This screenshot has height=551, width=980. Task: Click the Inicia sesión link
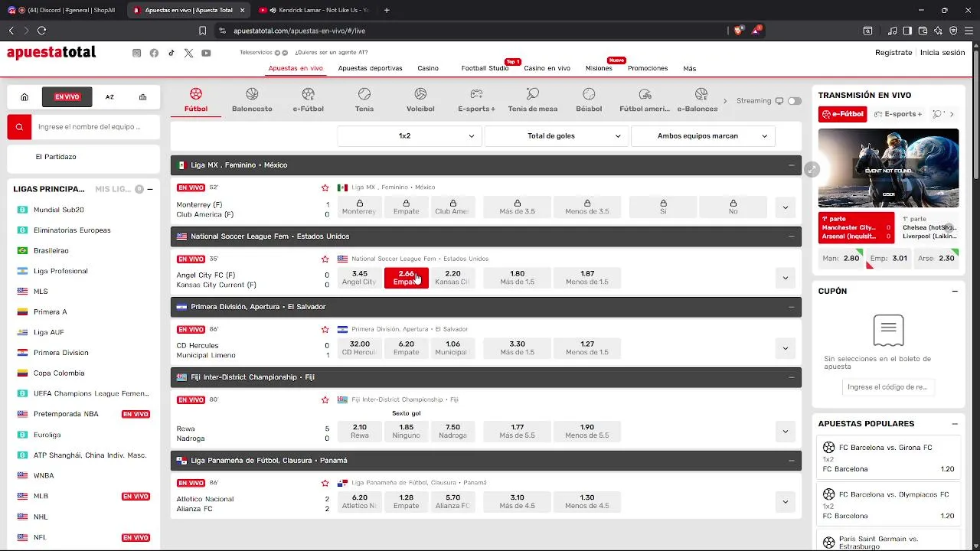pos(942,53)
